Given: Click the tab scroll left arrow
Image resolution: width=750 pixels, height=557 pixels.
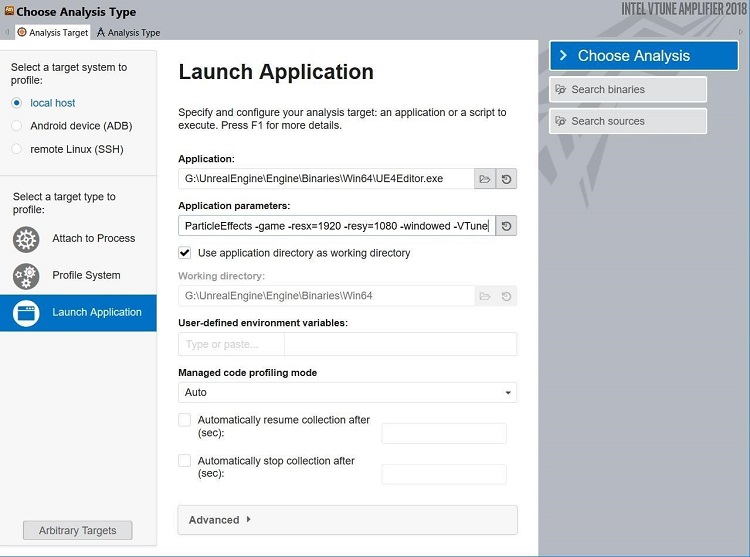Looking at the screenshot, I should point(7,32).
